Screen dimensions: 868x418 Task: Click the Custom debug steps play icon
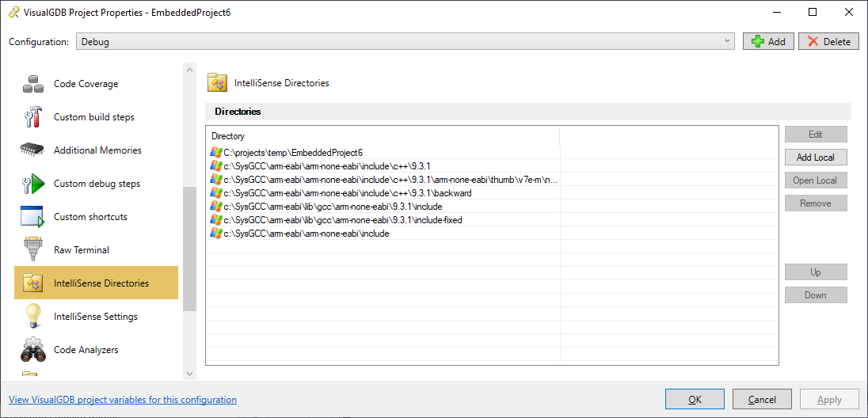[x=32, y=183]
